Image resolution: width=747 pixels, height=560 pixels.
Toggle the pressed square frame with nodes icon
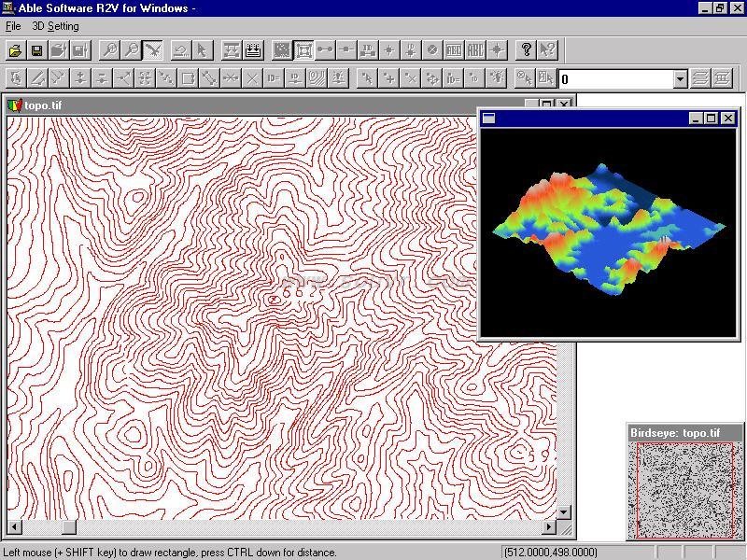(x=303, y=50)
